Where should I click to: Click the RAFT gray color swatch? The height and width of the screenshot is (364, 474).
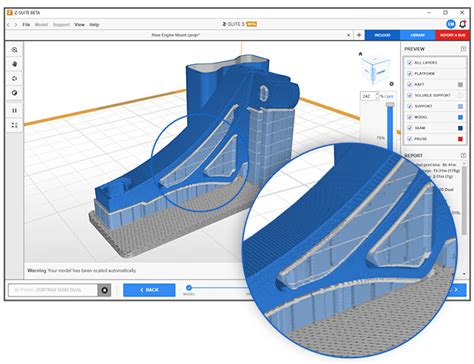pyautogui.click(x=460, y=85)
